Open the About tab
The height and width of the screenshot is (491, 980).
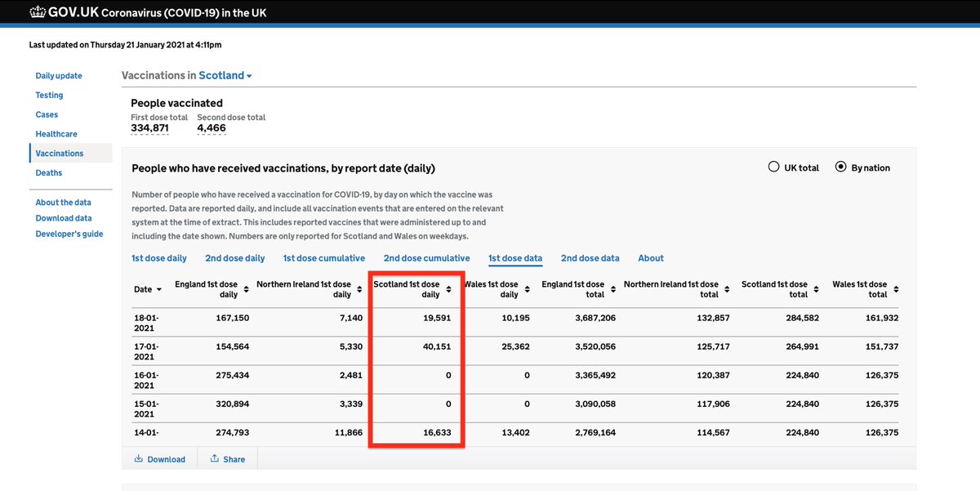(651, 258)
